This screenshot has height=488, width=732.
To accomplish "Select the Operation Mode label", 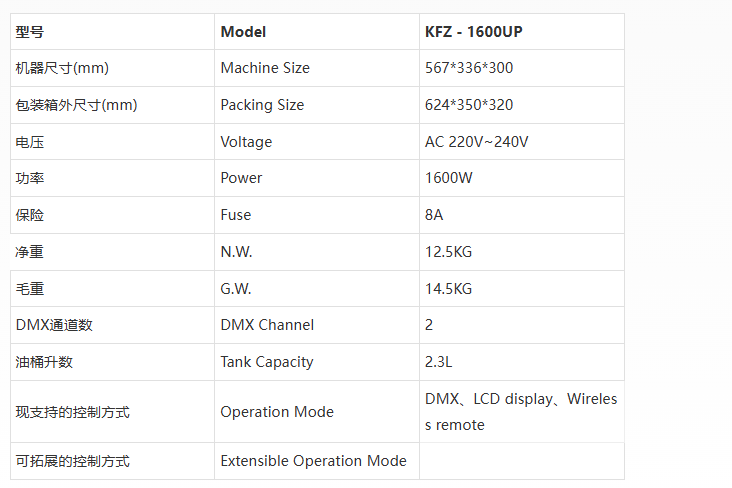I will (277, 412).
